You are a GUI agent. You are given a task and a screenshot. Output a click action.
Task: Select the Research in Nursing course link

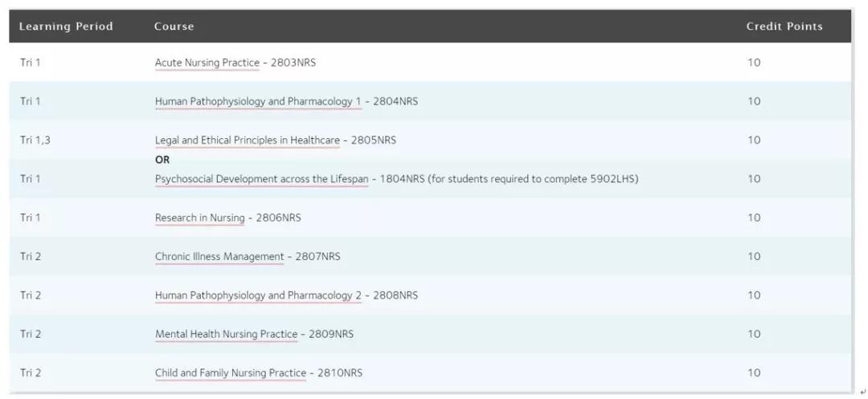tap(199, 218)
